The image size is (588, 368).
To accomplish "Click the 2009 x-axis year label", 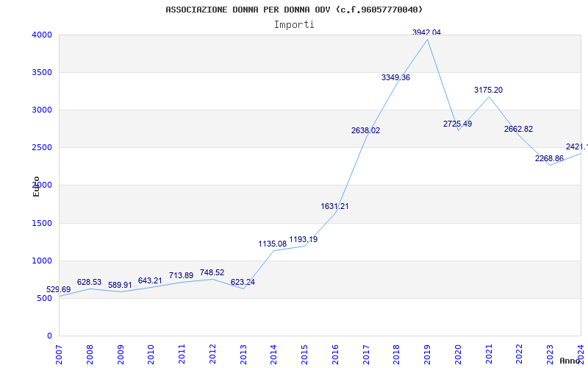I will coord(121,355).
